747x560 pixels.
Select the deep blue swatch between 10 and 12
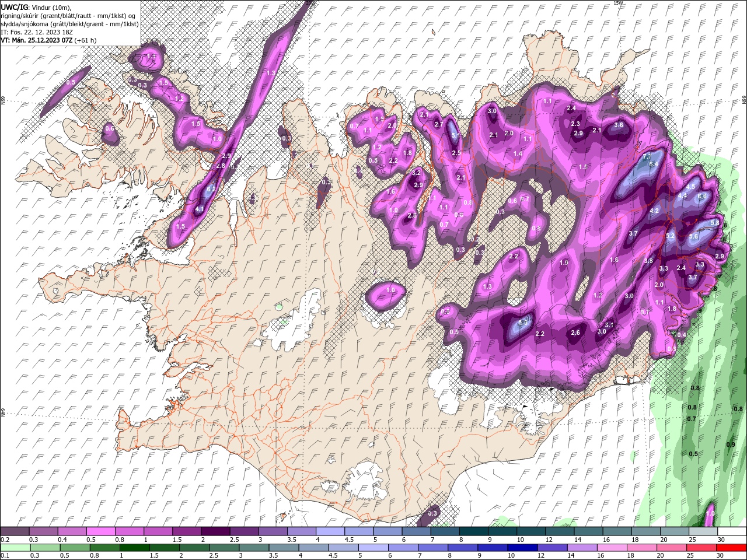pos(523,548)
